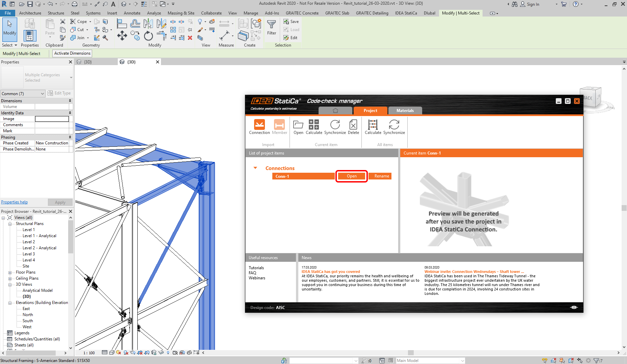Click the Rotate tool in Modify panel

148,36
